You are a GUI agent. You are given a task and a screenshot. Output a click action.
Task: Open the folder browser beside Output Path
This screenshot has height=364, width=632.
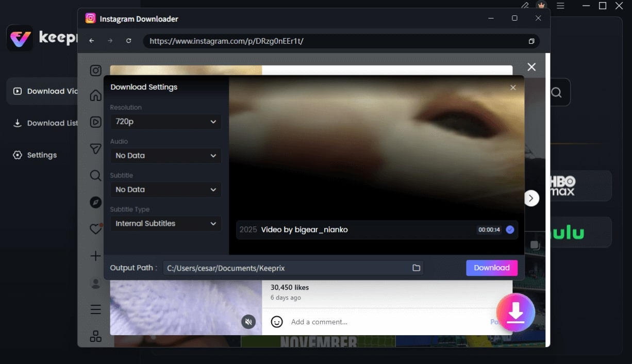coord(416,268)
